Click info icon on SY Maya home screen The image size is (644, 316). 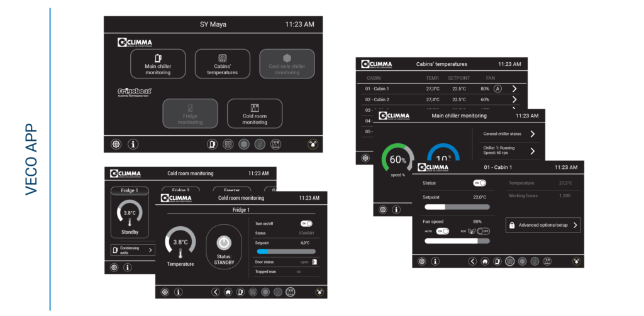pyautogui.click(x=133, y=144)
